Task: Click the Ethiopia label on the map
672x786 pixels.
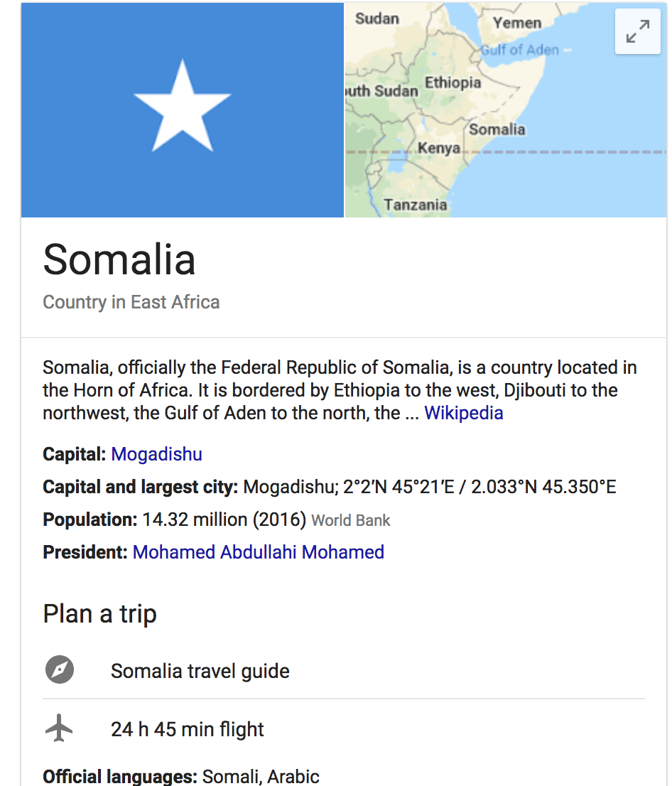Action: [x=453, y=82]
